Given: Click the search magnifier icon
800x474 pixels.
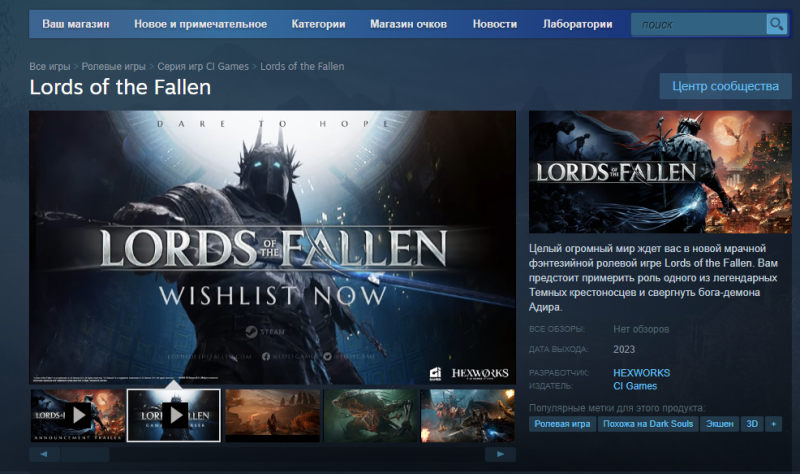Looking at the screenshot, I should coord(776,24).
